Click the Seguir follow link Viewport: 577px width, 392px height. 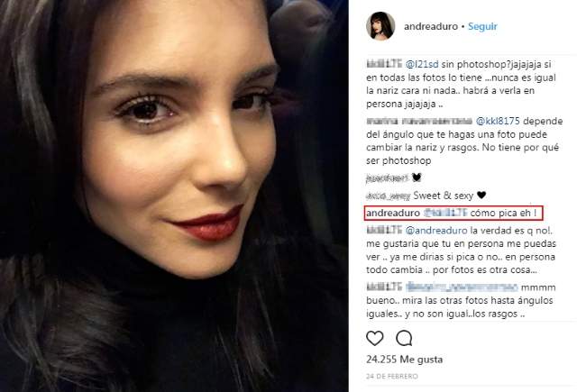tap(482, 26)
